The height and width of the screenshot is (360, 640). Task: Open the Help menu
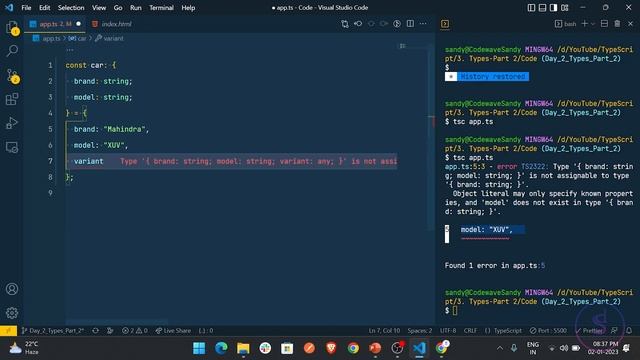(188, 8)
